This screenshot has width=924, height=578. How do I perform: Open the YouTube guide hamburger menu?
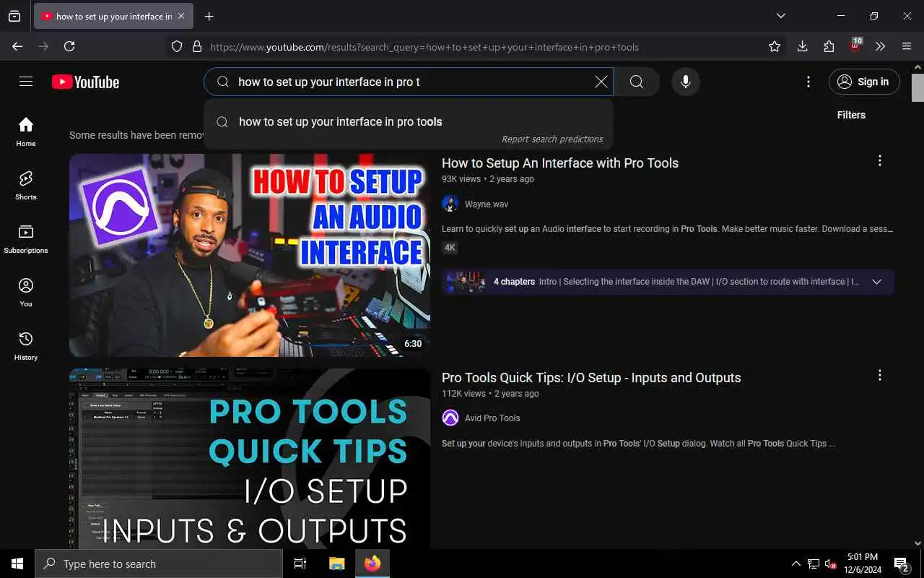pyautogui.click(x=26, y=82)
